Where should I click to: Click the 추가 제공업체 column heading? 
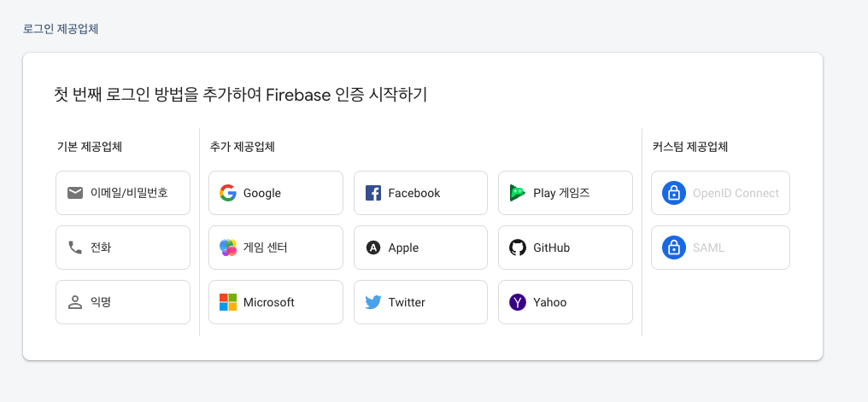coord(243,147)
